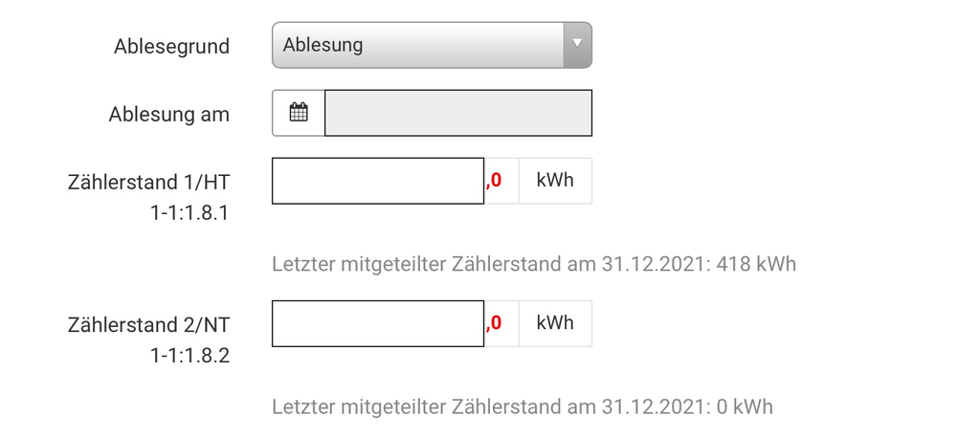Click the Ablesung am label
The height and width of the screenshot is (438, 980).
(168, 114)
